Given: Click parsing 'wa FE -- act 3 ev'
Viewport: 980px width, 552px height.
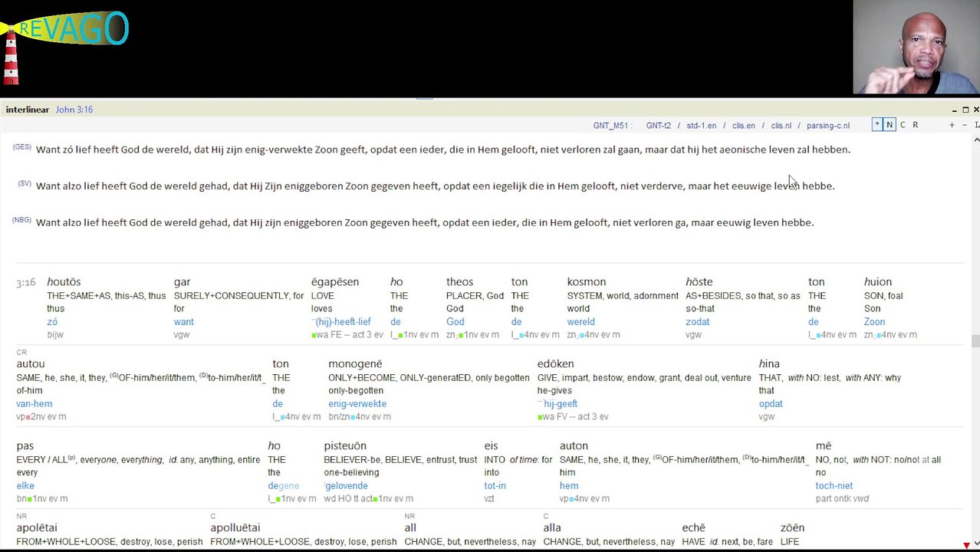Looking at the screenshot, I should point(347,335).
